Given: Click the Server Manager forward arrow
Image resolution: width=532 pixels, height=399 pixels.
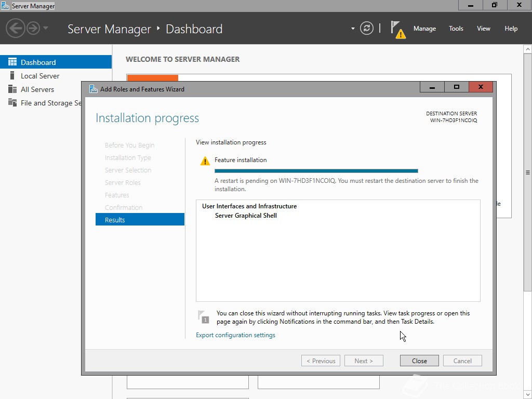Looking at the screenshot, I should click(33, 28).
